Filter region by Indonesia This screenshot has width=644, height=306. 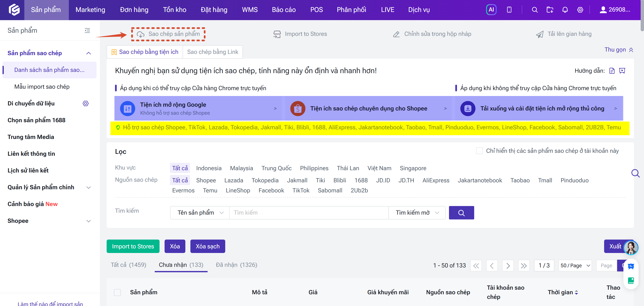pyautogui.click(x=209, y=168)
